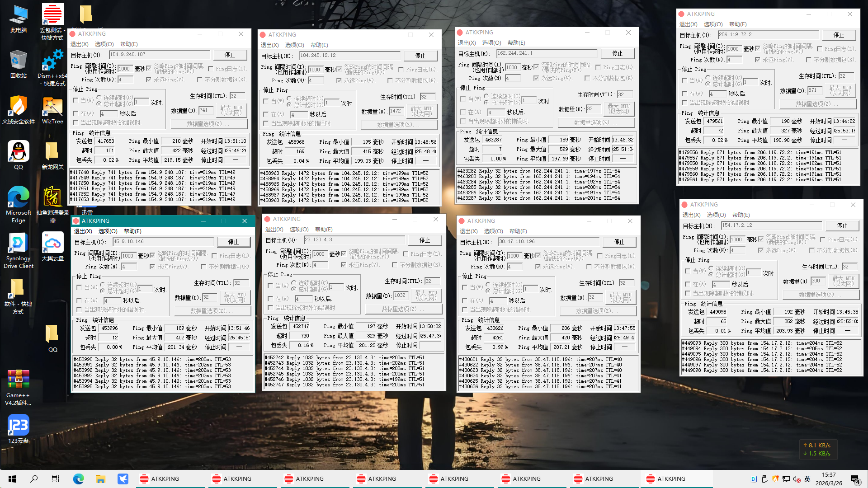Viewport: 868px width, 488px height.
Task: Open the 仙鱼逍遥登录器 desktop icon
Action: [52, 204]
